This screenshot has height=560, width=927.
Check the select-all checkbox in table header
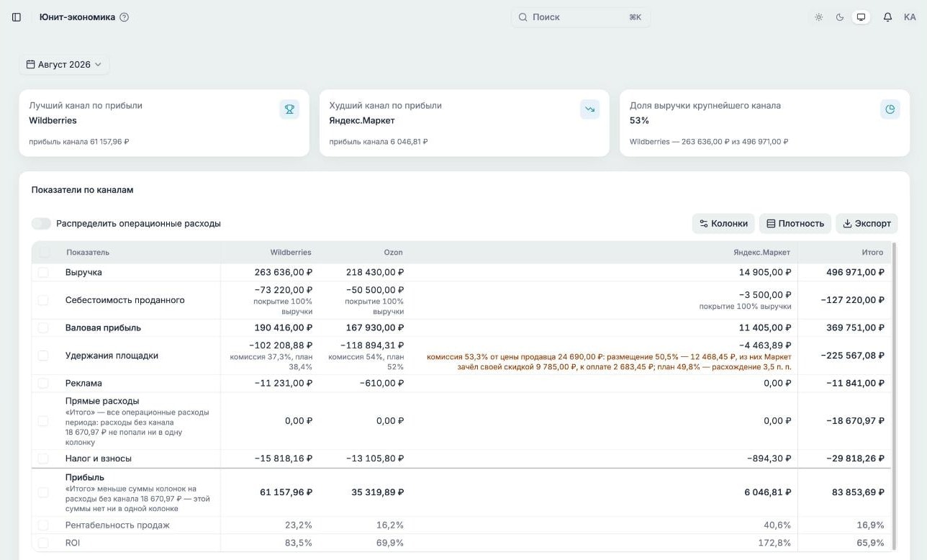(x=45, y=253)
